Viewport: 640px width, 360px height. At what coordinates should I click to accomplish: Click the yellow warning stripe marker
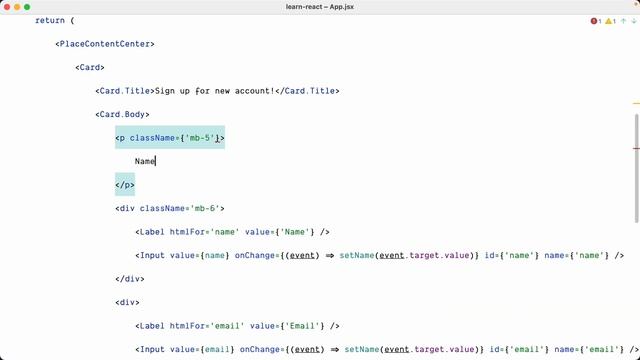(x=636, y=104)
